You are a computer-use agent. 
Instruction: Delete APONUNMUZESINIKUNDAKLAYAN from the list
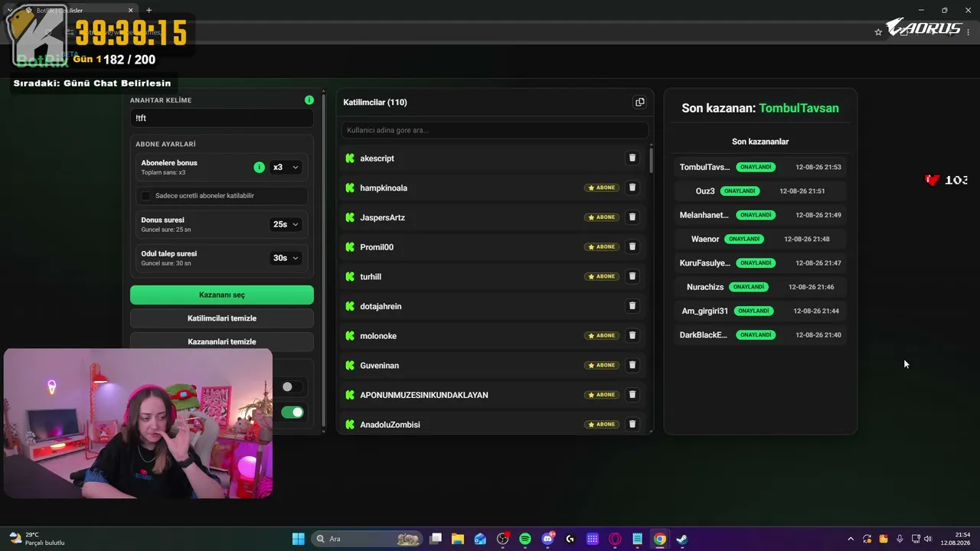point(632,395)
